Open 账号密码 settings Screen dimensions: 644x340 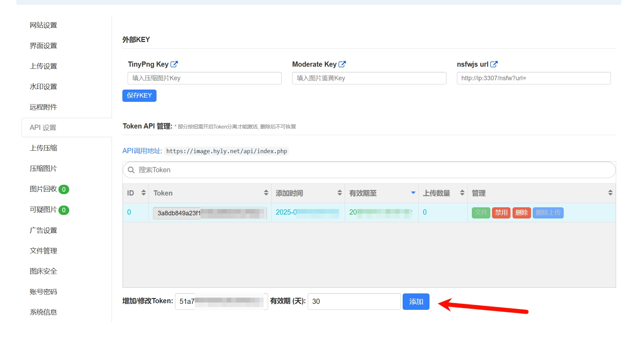pyautogui.click(x=43, y=292)
